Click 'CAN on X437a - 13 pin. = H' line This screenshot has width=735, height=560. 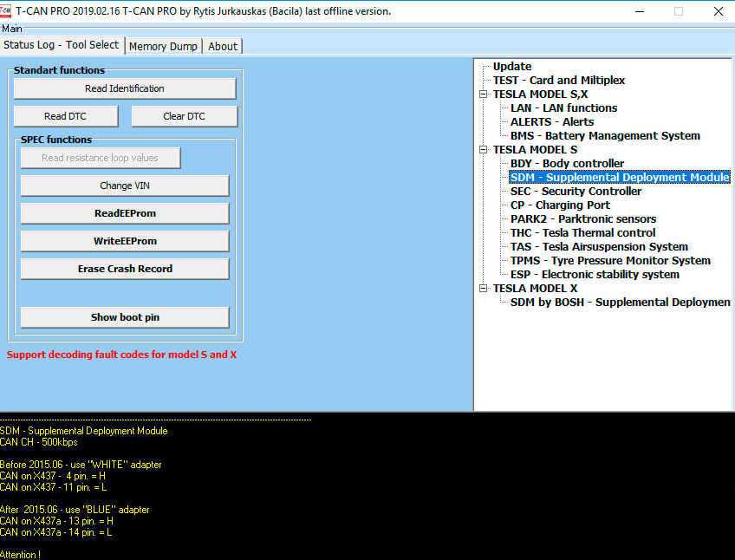point(56,521)
